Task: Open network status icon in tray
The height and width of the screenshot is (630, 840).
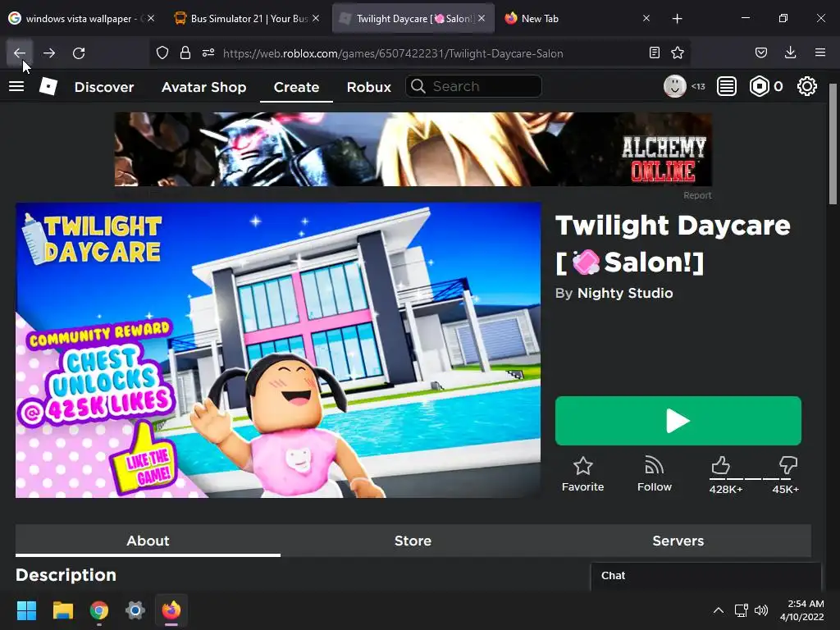Action: pyautogui.click(x=741, y=610)
